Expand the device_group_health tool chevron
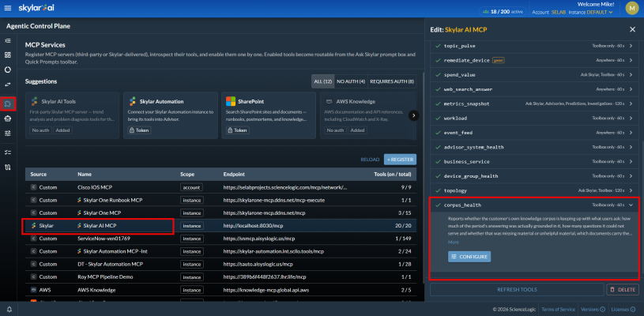The width and height of the screenshot is (644, 316). point(631,175)
